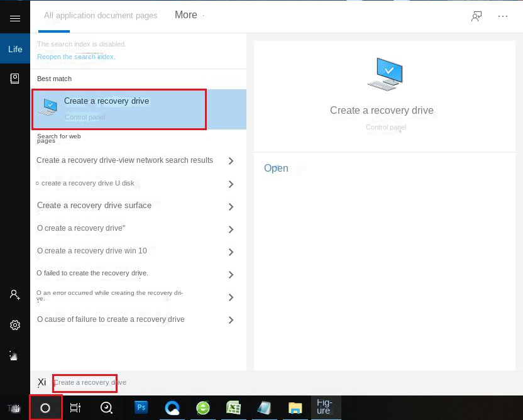Screen dimensions: 523x420
Task: Select the Settings gear in the left sidebar
Action: point(14,325)
